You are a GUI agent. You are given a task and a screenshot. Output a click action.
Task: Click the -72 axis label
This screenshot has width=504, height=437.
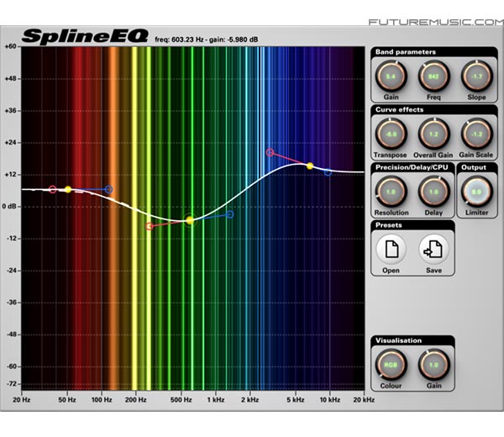pyautogui.click(x=12, y=383)
